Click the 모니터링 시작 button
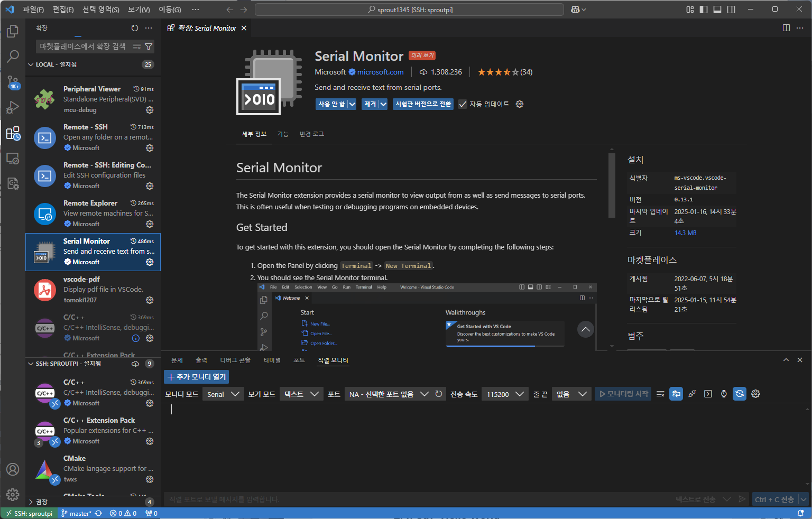Image resolution: width=812 pixels, height=519 pixels. 624,394
